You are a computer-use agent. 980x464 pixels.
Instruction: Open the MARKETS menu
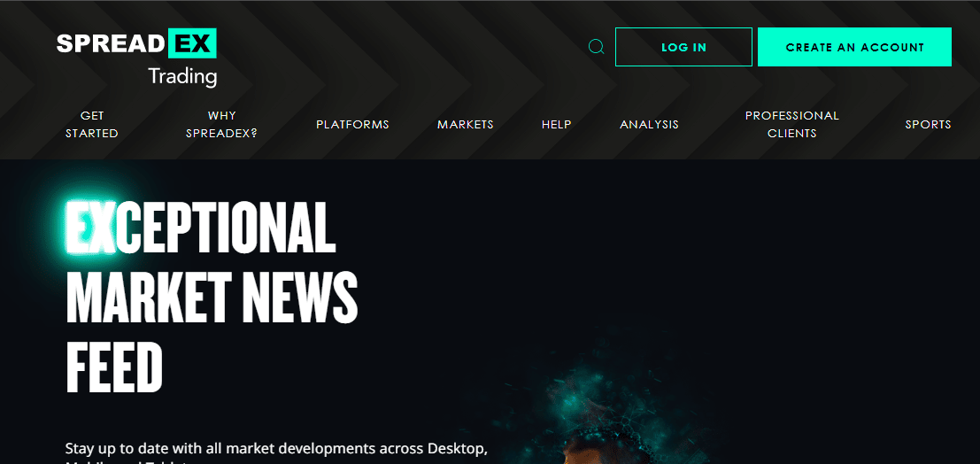coord(466,125)
